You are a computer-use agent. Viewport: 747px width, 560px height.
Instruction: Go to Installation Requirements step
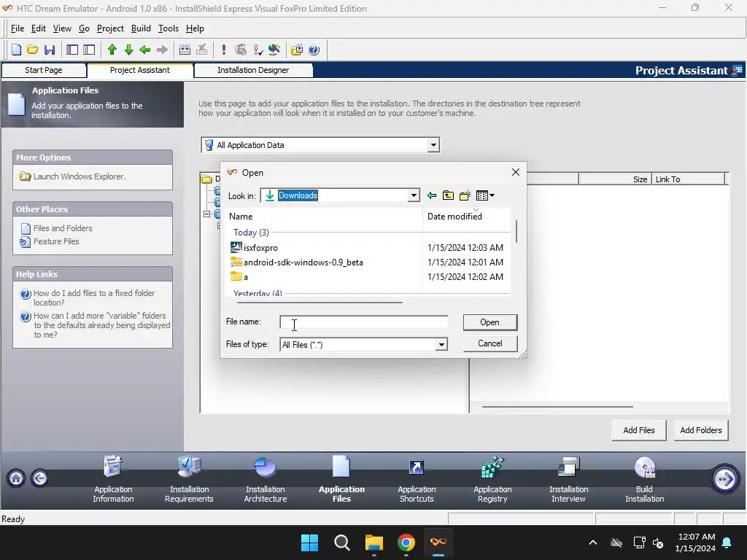pos(189,479)
